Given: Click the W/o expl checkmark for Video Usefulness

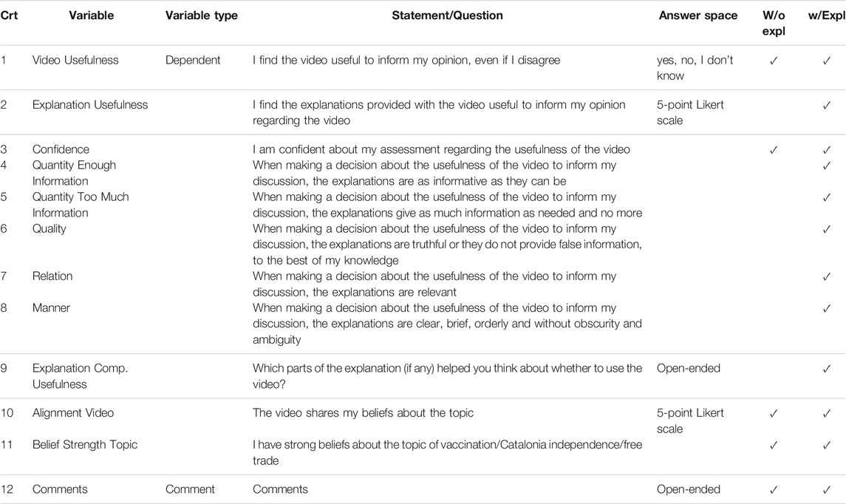Looking at the screenshot, I should 774,61.
